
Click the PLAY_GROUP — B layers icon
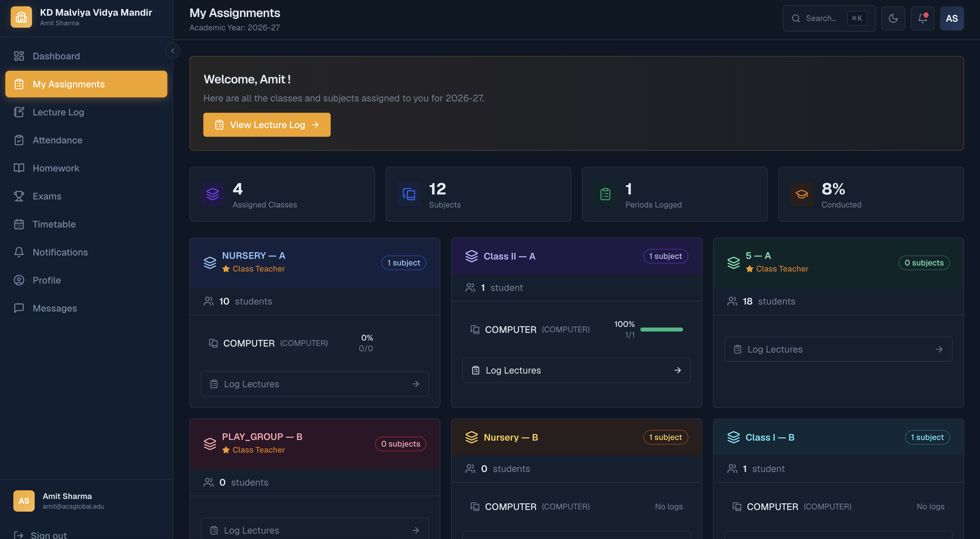click(210, 444)
